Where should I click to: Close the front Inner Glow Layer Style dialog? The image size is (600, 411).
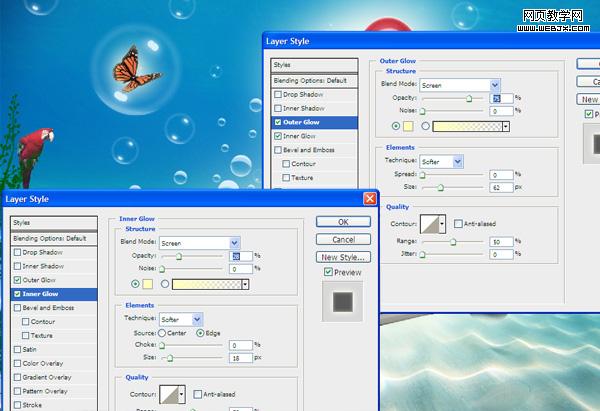(x=370, y=199)
